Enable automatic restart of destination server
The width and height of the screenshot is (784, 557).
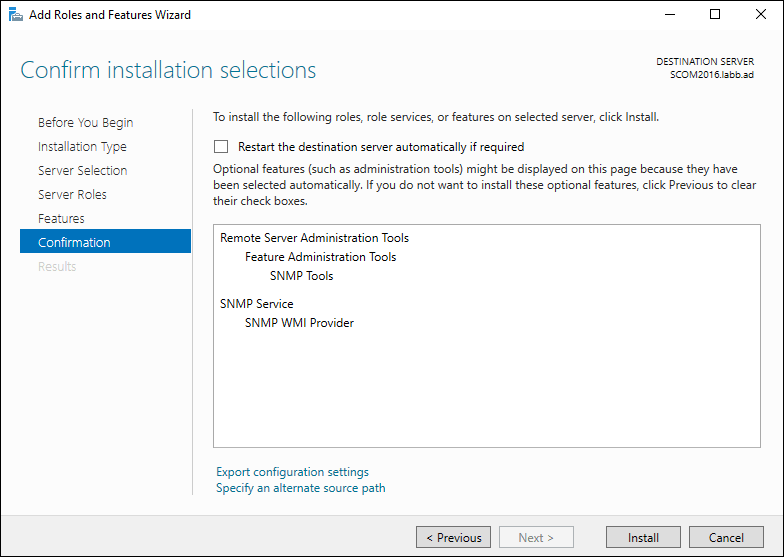tap(221, 146)
